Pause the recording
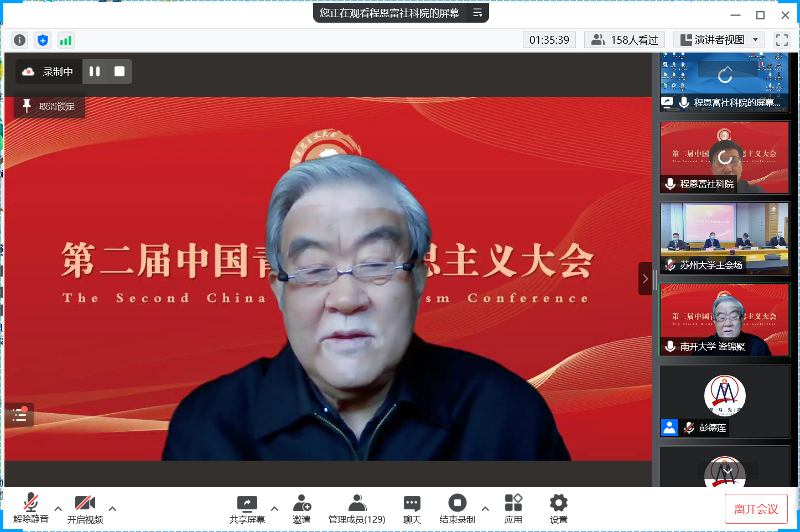This screenshot has height=532, width=800. (x=95, y=71)
